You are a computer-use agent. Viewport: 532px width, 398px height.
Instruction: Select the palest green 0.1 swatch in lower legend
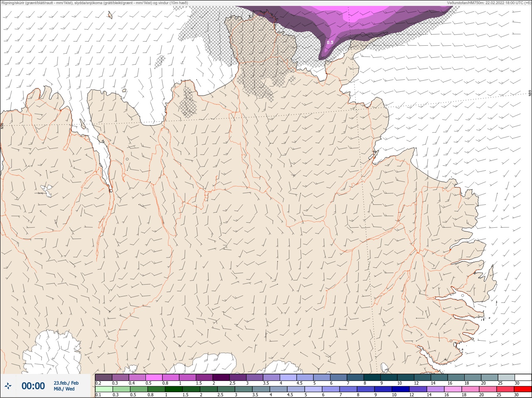point(104,389)
